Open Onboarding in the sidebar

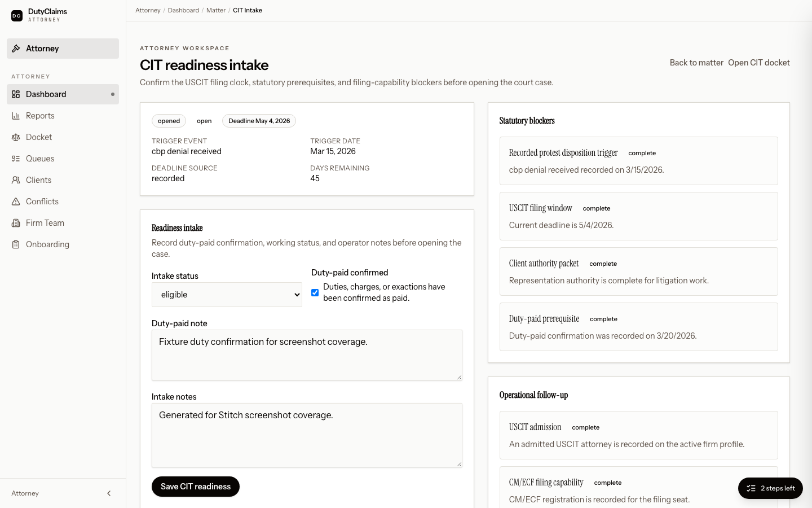[63, 244]
